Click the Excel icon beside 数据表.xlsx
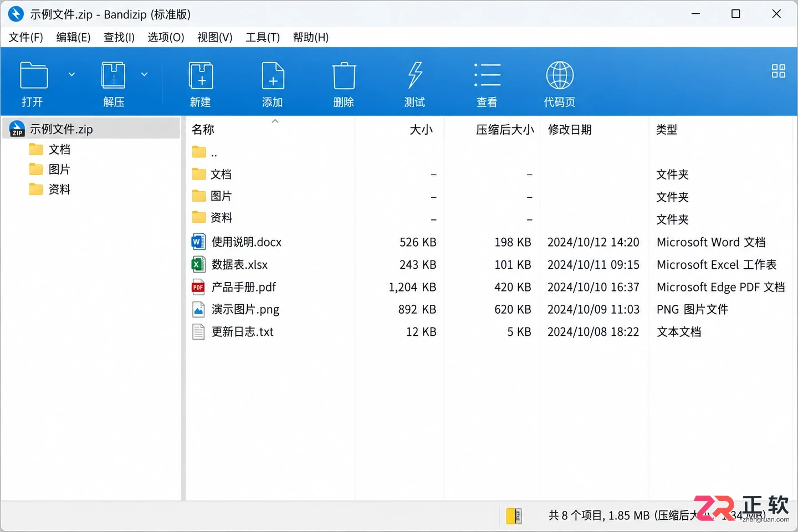 (198, 264)
